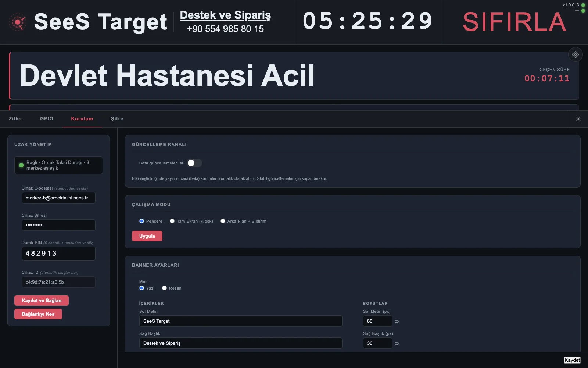Image resolution: width=588 pixels, height=368 pixels.
Task: Go to the Şifre tab
Action: [x=117, y=119]
